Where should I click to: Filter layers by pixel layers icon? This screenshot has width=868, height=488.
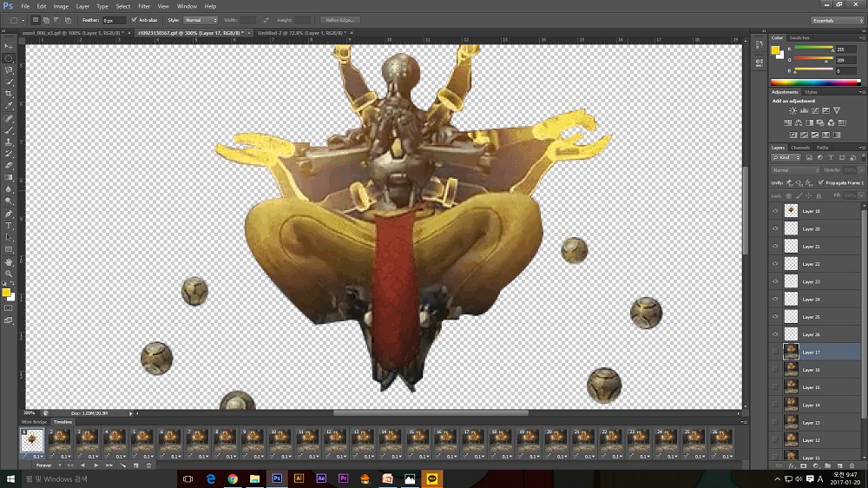click(x=809, y=158)
